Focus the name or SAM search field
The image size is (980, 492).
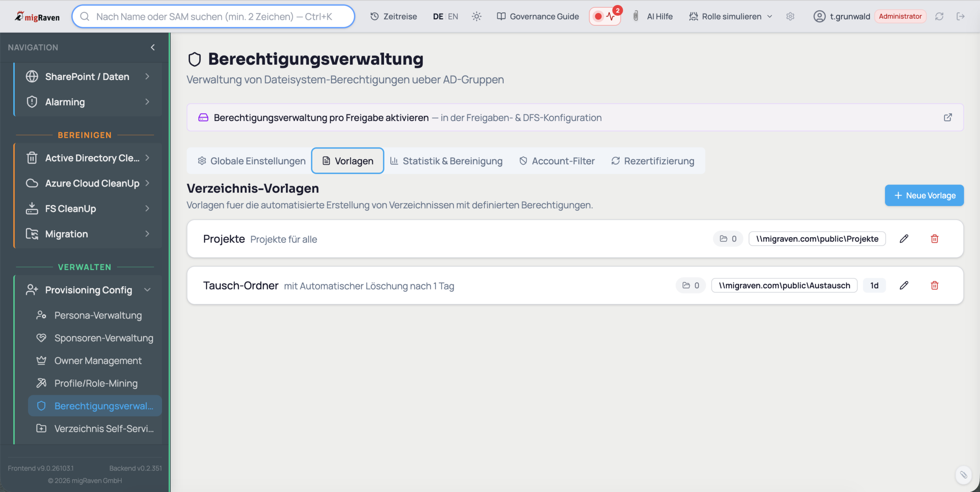[214, 16]
